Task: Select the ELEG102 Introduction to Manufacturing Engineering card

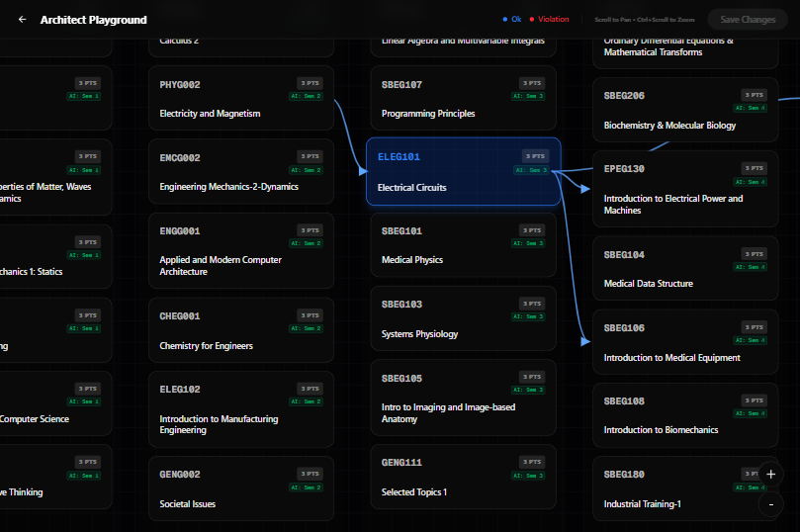Action: tap(241, 409)
